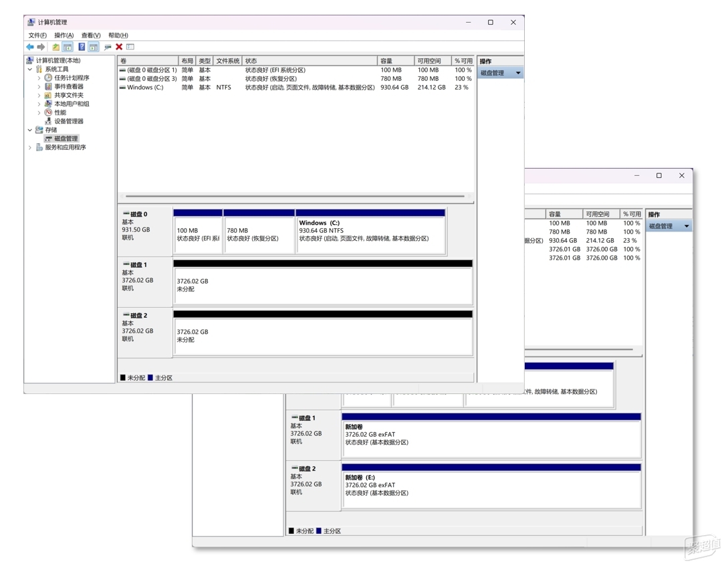Click the 容量 column header in front window

click(x=396, y=61)
